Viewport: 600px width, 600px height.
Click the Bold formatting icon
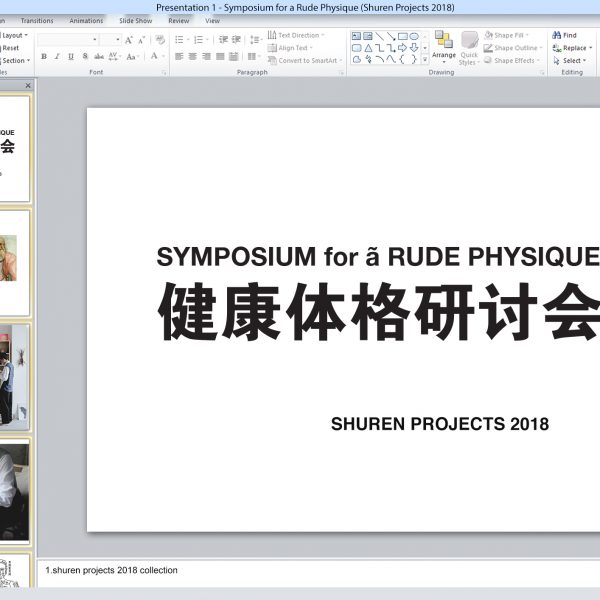coord(44,57)
